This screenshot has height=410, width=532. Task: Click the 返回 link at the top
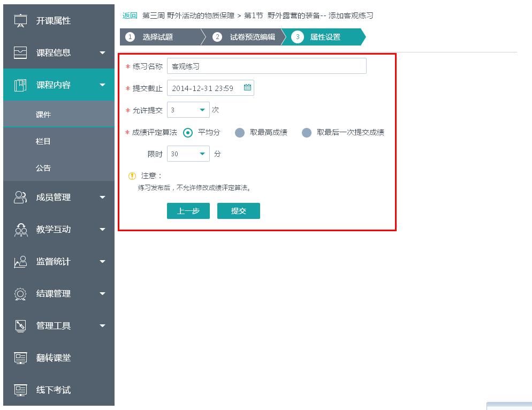pyautogui.click(x=130, y=16)
